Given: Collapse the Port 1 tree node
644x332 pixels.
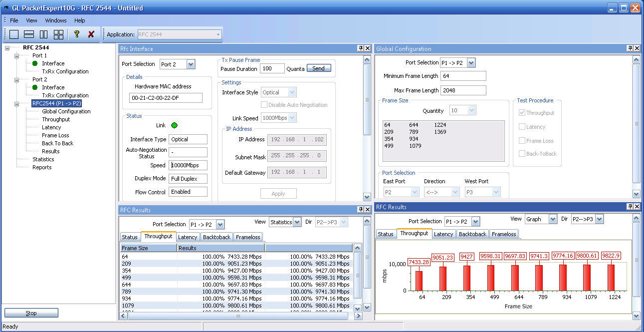Looking at the screenshot, I should click(16, 56).
